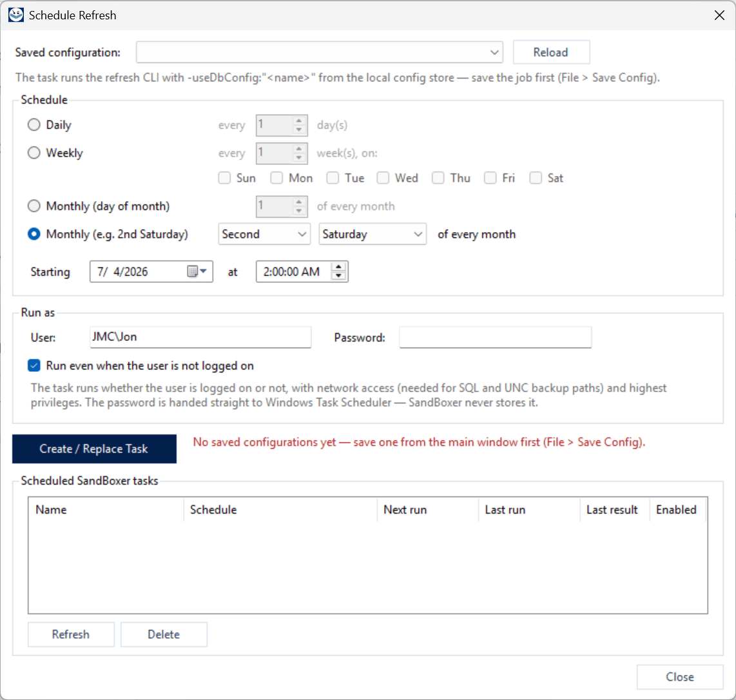Sort tasks by the Enabled column header
The image size is (736, 700).
(x=677, y=509)
